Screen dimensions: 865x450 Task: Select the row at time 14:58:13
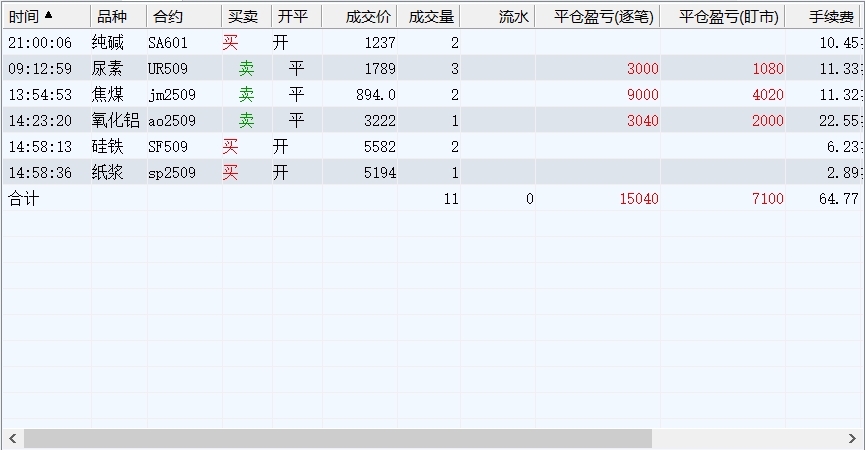433,146
